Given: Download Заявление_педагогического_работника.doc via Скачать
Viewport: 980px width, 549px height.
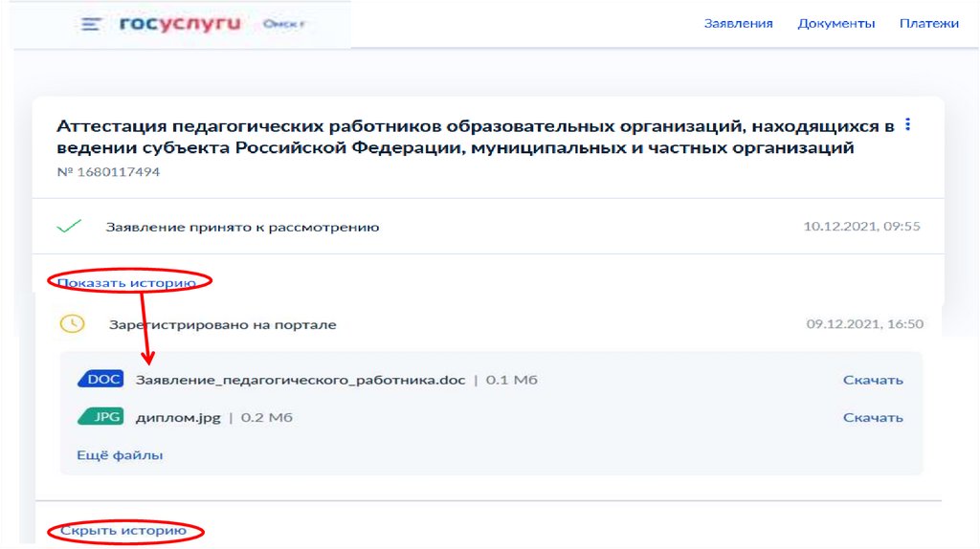Looking at the screenshot, I should pos(872,380).
